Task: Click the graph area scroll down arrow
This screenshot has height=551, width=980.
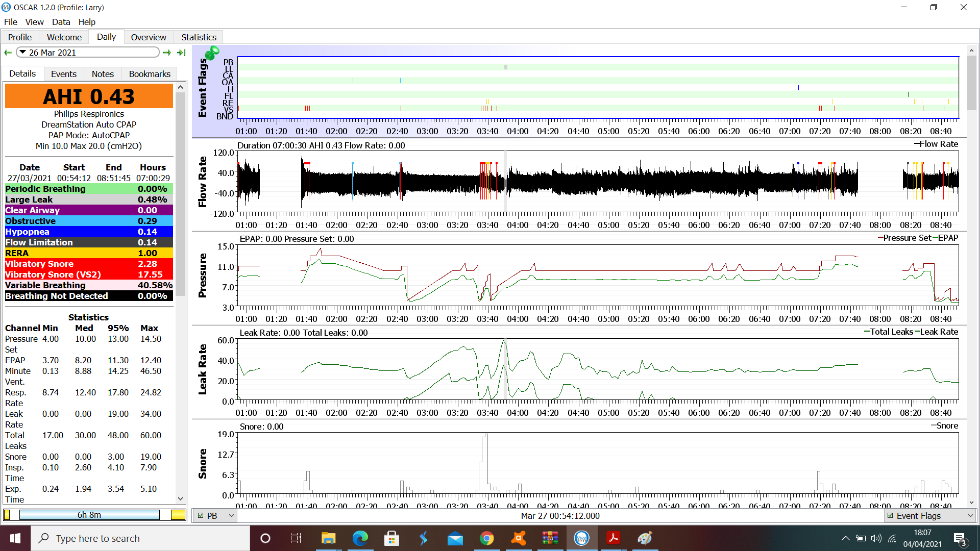Action: pyautogui.click(x=971, y=503)
